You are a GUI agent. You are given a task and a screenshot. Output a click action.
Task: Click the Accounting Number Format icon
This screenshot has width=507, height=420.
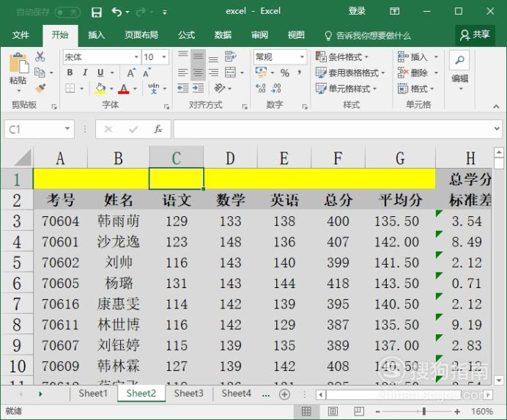point(262,72)
